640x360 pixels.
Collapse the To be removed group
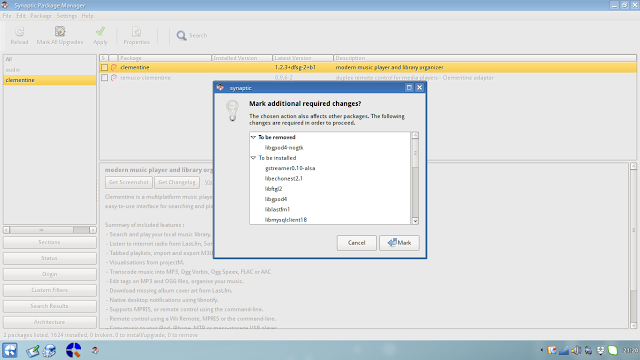coord(253,137)
